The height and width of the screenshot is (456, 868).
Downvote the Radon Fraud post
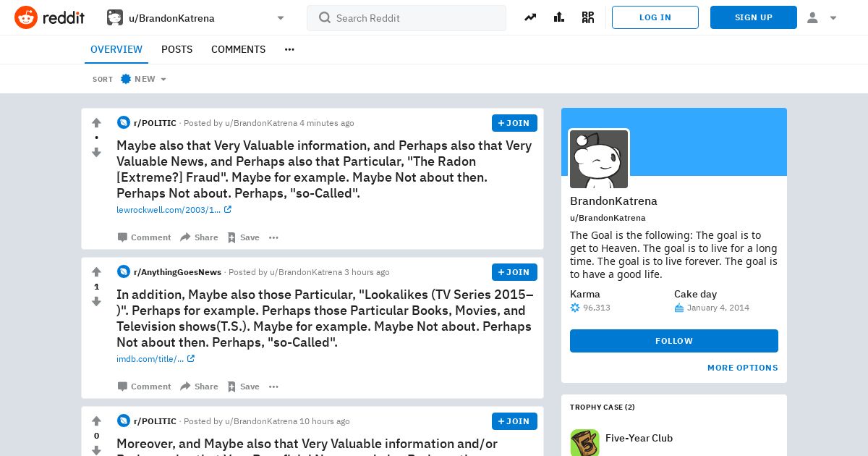pyautogui.click(x=96, y=152)
